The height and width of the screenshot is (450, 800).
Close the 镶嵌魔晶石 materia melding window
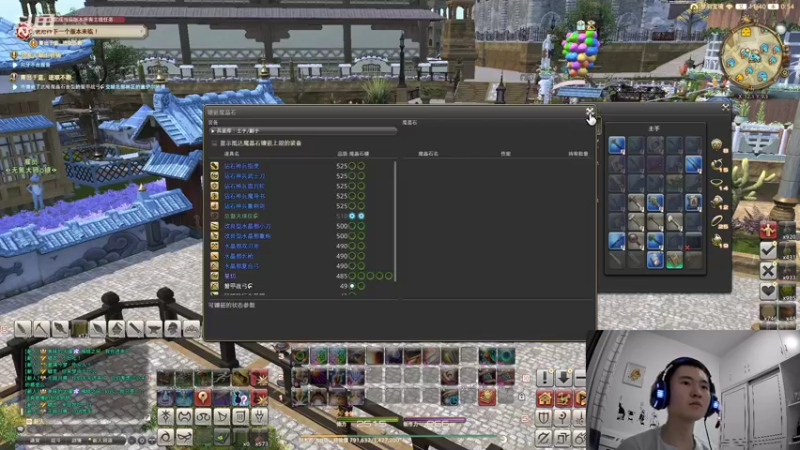click(x=589, y=110)
